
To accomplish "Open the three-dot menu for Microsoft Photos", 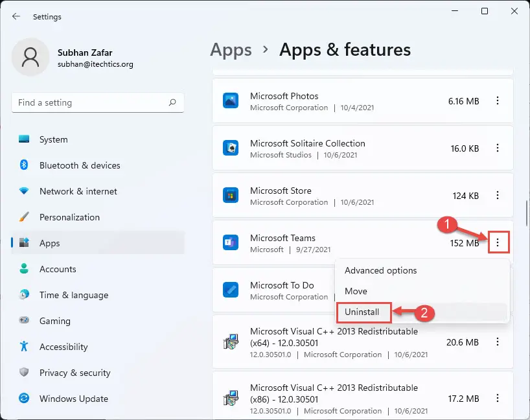I will pyautogui.click(x=497, y=100).
